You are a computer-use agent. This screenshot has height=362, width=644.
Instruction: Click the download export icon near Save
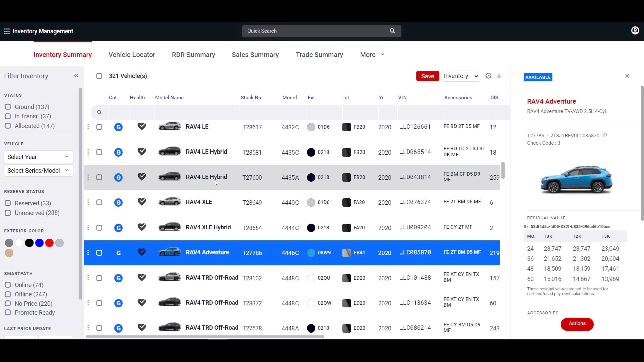click(x=499, y=76)
